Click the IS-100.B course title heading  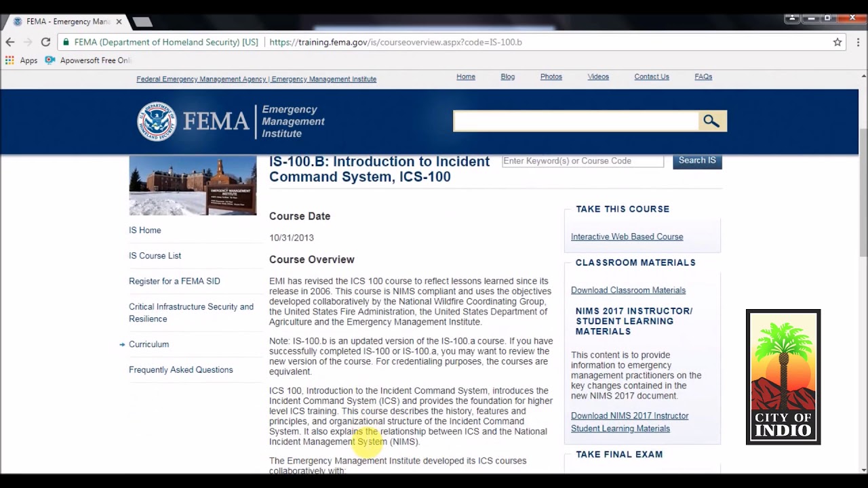tap(379, 169)
